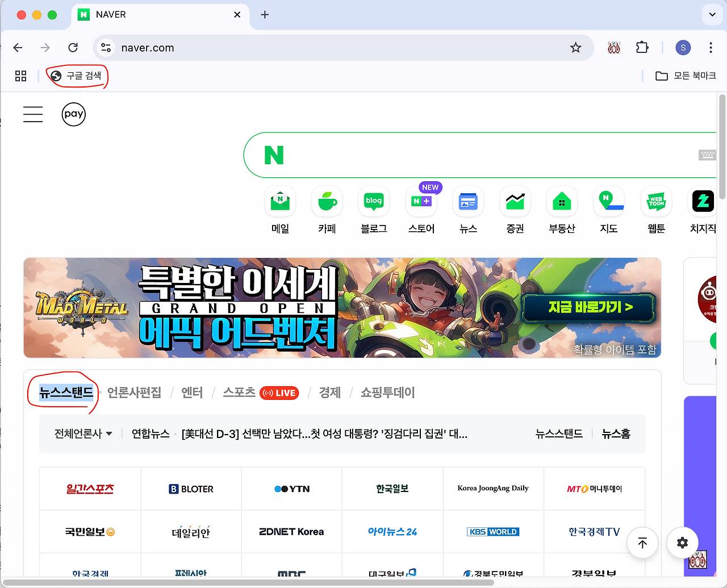Image resolution: width=727 pixels, height=588 pixels.
Task: Toggle the on-screen keyboard in search box
Action: pos(707,155)
